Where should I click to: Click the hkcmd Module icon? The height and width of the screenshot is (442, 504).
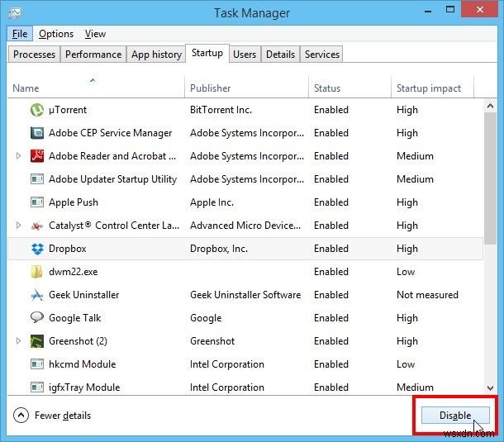tap(37, 364)
